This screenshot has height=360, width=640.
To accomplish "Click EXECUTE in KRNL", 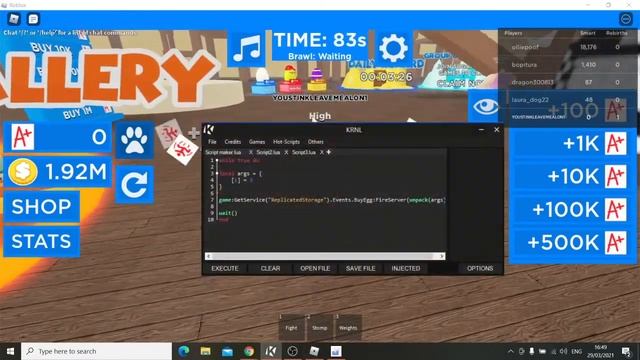I will 225,268.
